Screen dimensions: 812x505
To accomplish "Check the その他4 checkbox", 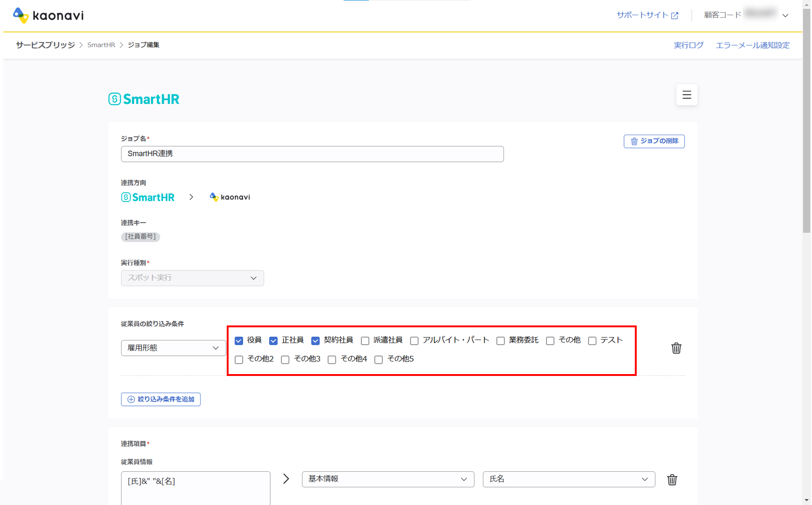I will [332, 360].
